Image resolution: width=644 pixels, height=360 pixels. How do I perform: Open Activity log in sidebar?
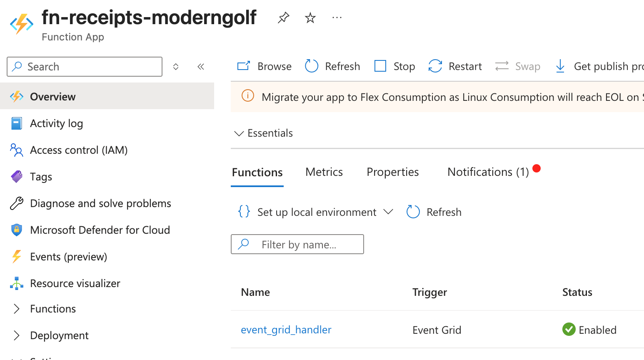click(57, 123)
